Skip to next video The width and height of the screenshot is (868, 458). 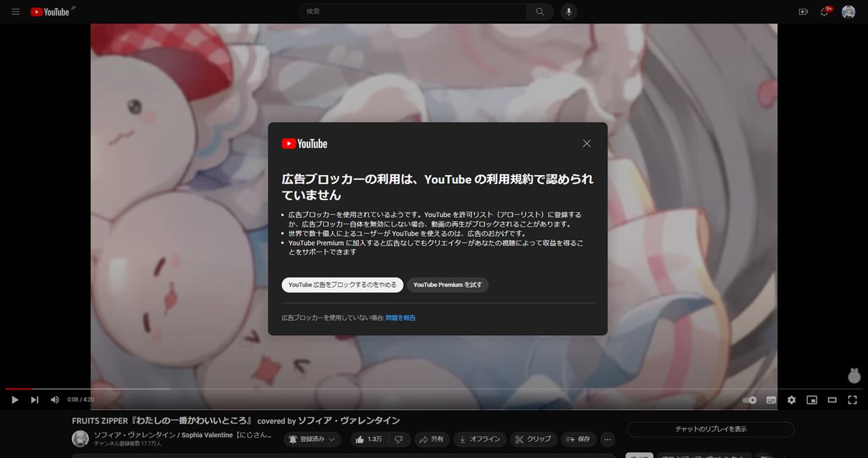35,400
